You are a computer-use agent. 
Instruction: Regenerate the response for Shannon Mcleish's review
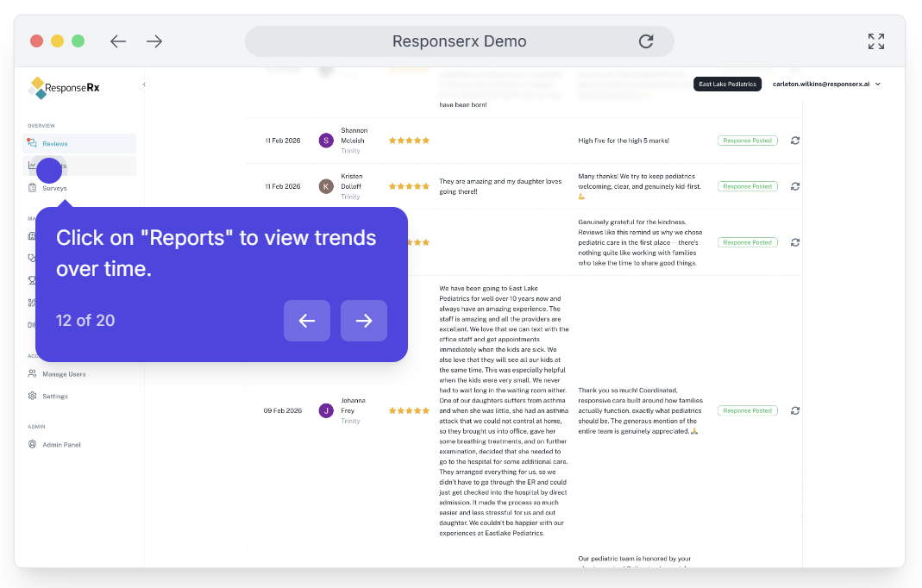click(795, 141)
